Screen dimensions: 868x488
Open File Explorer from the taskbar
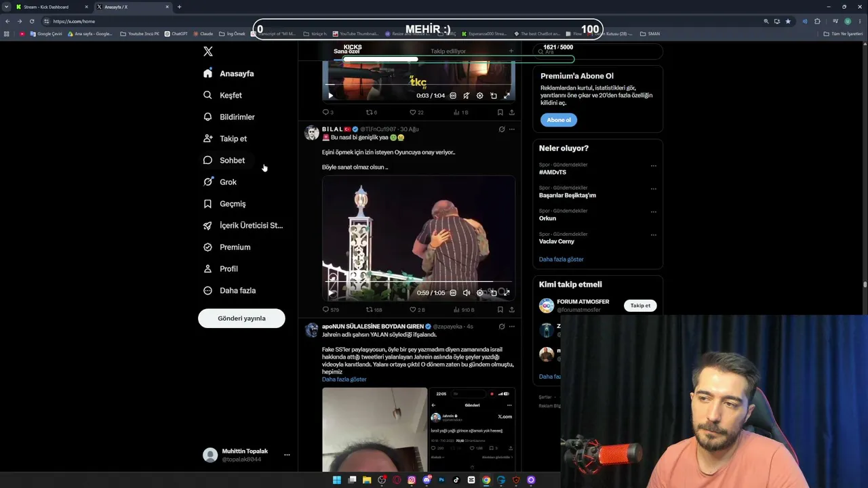click(367, 480)
